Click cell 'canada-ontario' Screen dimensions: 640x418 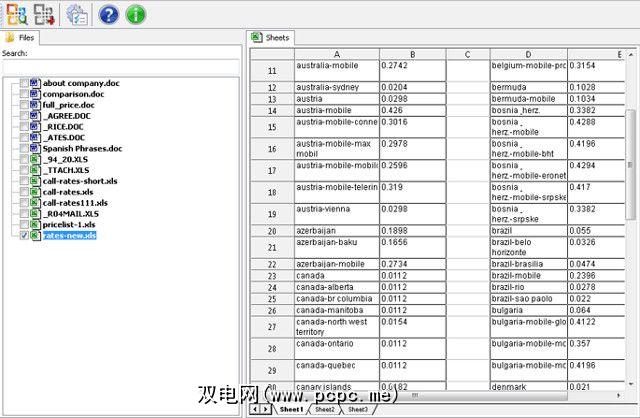337,349
